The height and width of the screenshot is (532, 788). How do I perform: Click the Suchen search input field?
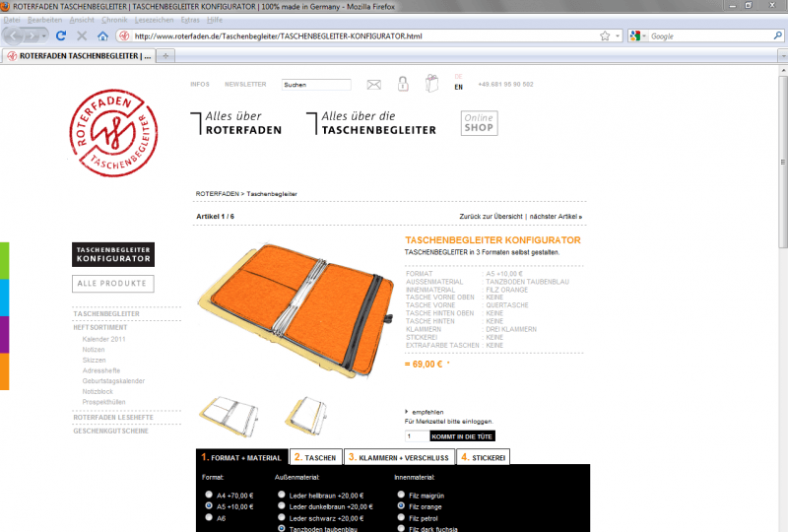pos(316,85)
